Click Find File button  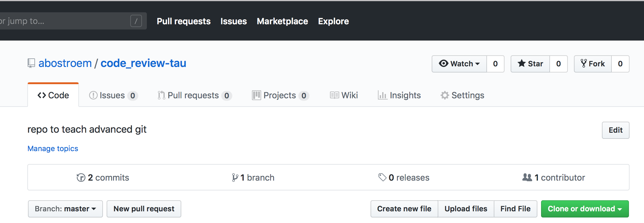(516, 209)
